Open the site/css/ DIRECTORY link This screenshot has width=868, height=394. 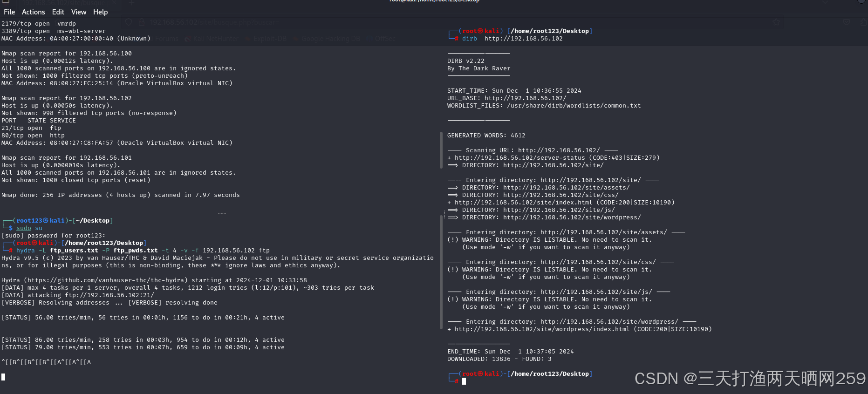(x=561, y=195)
